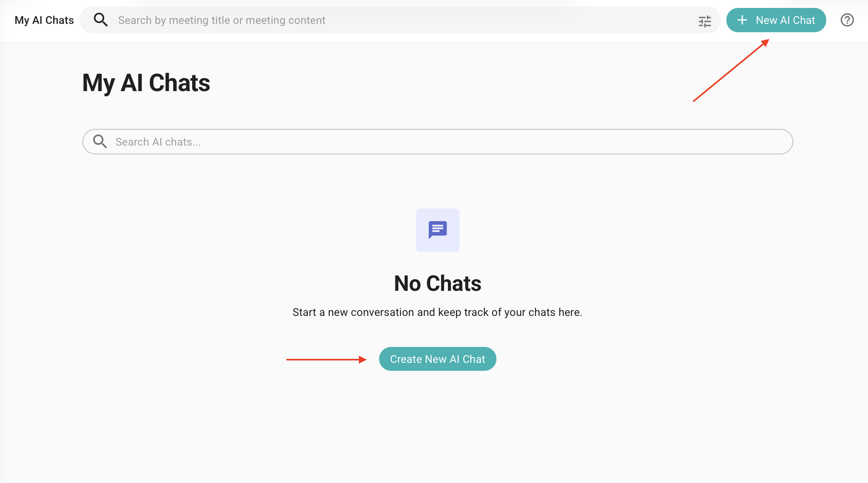Click the My AI Chats page heading
868x483 pixels.
pyautogui.click(x=146, y=82)
